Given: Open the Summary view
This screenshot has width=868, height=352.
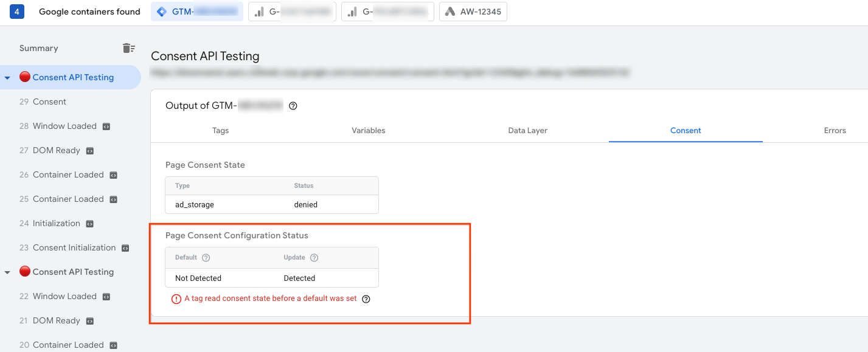Looking at the screenshot, I should pyautogui.click(x=39, y=48).
